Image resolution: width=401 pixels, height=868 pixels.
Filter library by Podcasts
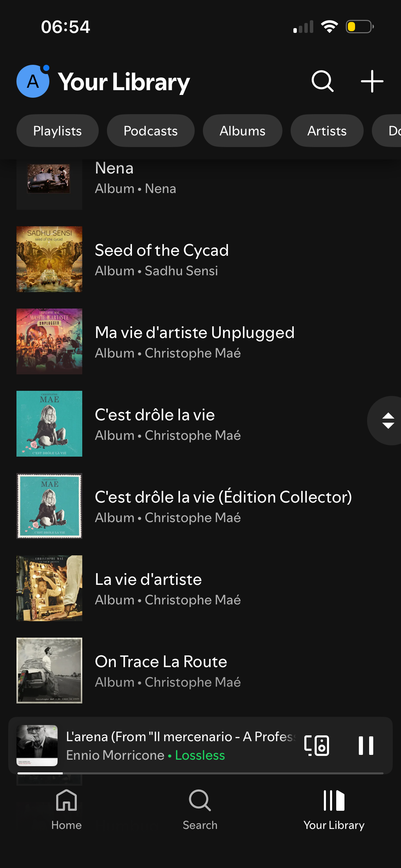pos(150,131)
